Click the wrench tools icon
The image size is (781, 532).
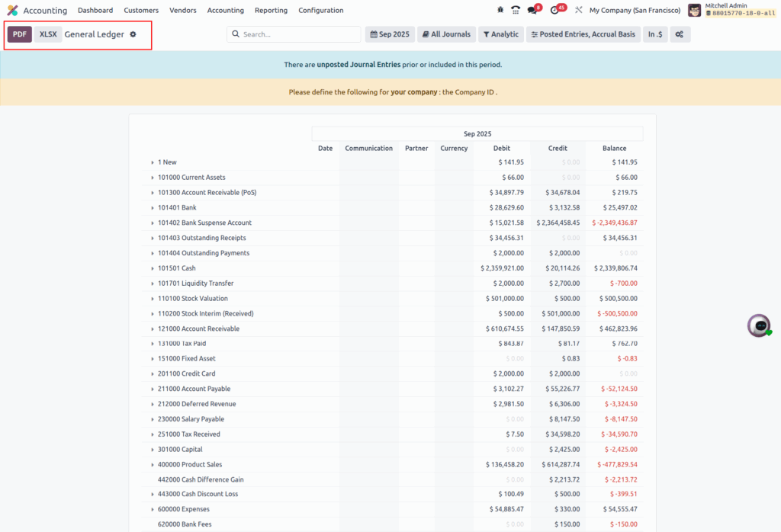(x=578, y=10)
